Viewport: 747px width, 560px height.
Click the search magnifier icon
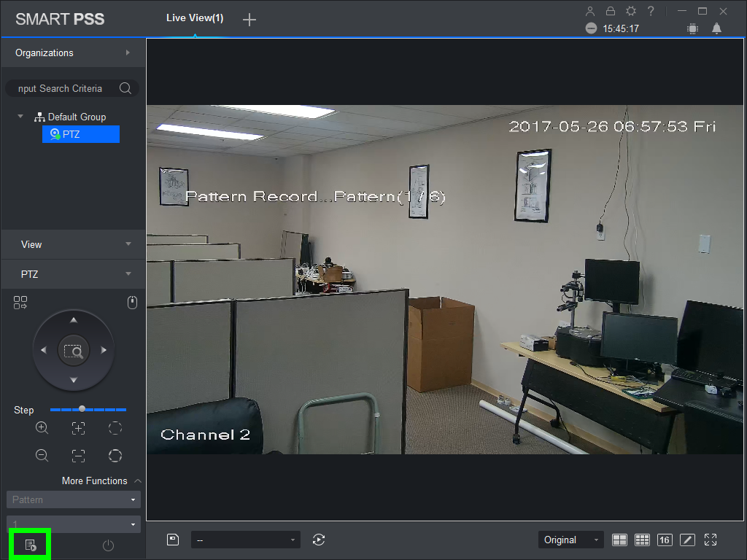click(125, 88)
